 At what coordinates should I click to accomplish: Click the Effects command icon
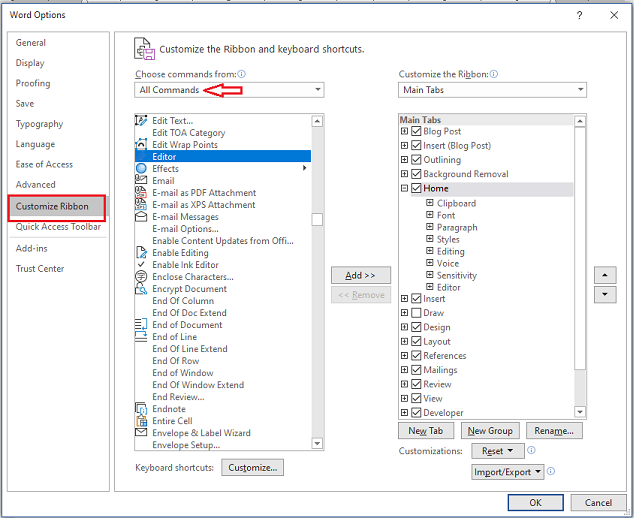tap(141, 168)
